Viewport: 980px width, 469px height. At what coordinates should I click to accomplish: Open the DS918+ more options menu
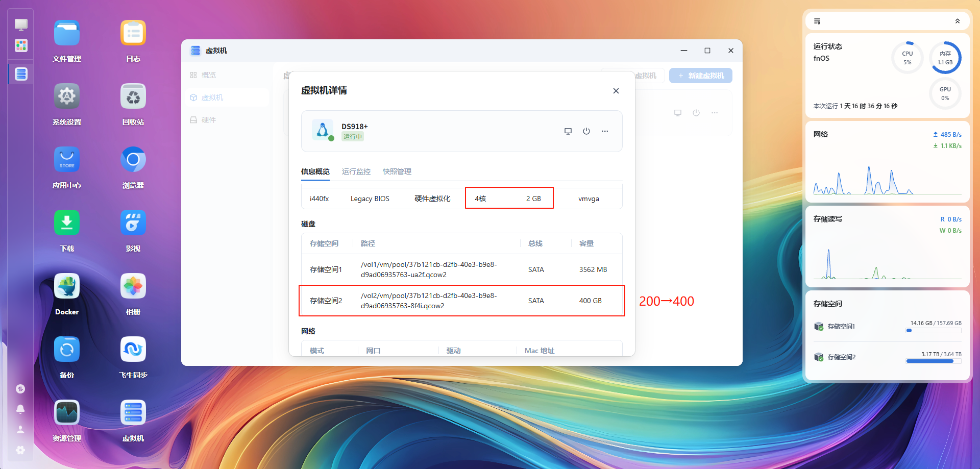coord(605,131)
